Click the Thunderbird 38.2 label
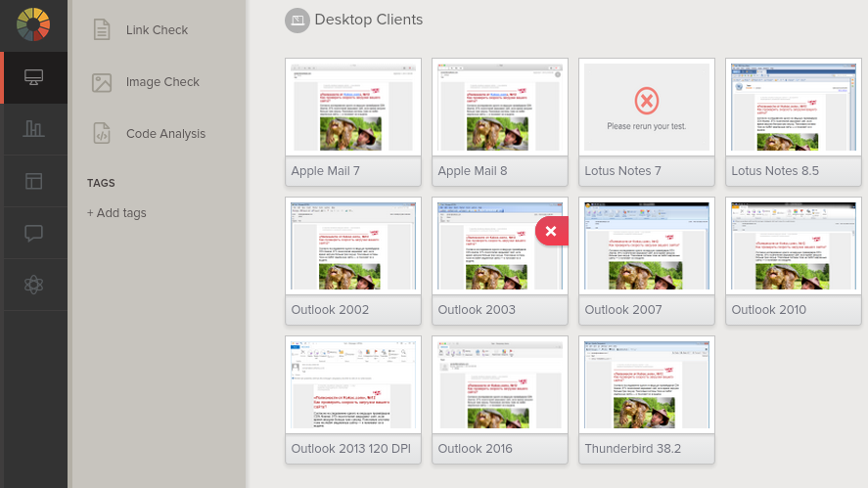This screenshot has width=868, height=488. (633, 449)
